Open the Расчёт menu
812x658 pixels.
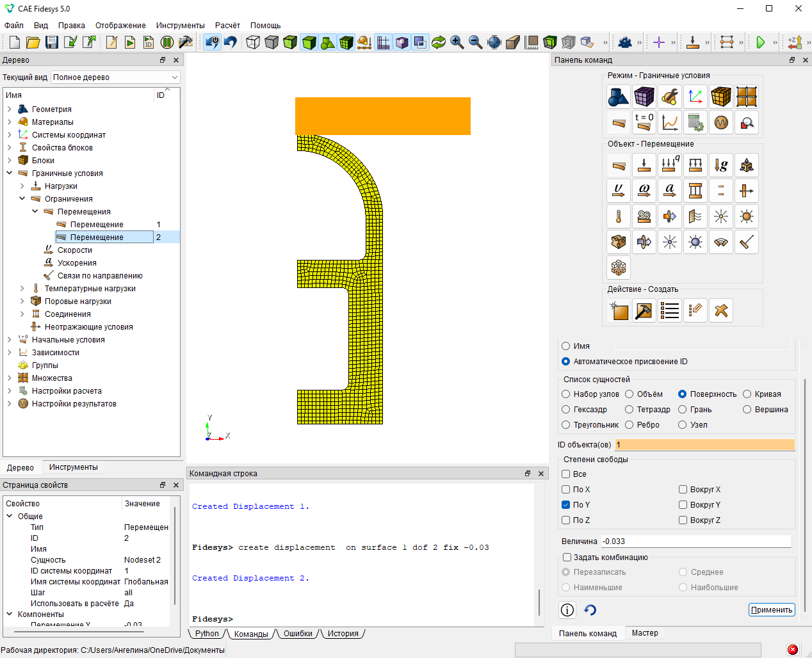227,26
